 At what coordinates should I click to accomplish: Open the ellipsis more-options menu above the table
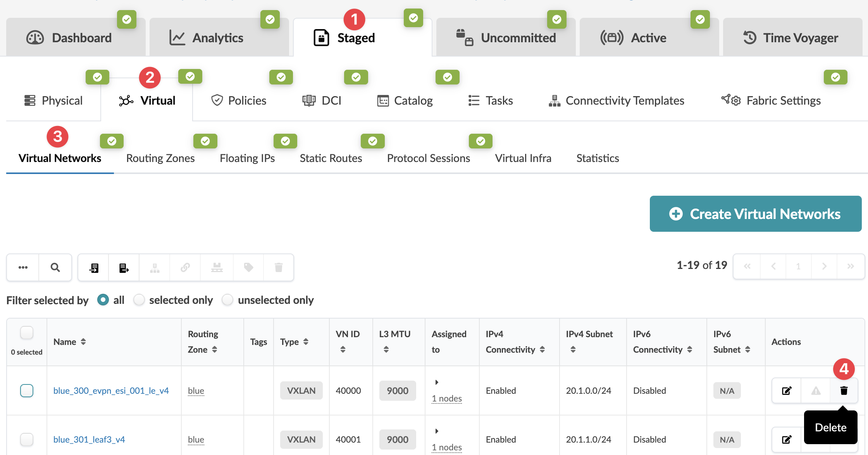[x=23, y=267]
